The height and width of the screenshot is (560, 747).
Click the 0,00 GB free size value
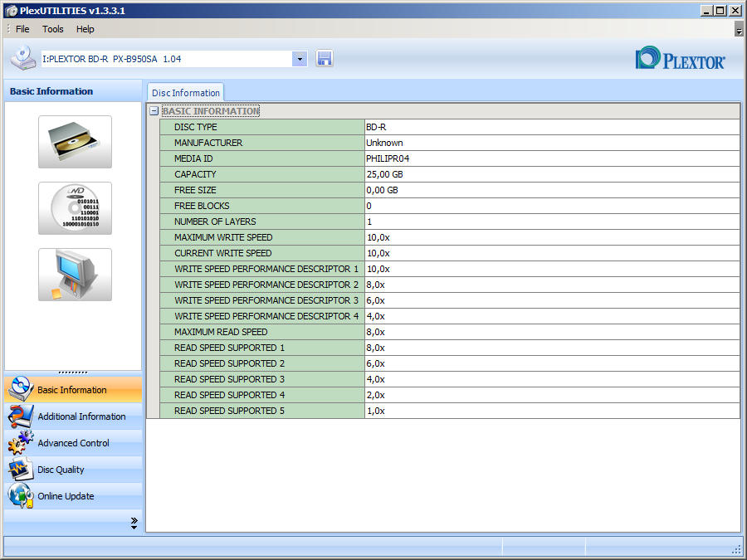(382, 190)
